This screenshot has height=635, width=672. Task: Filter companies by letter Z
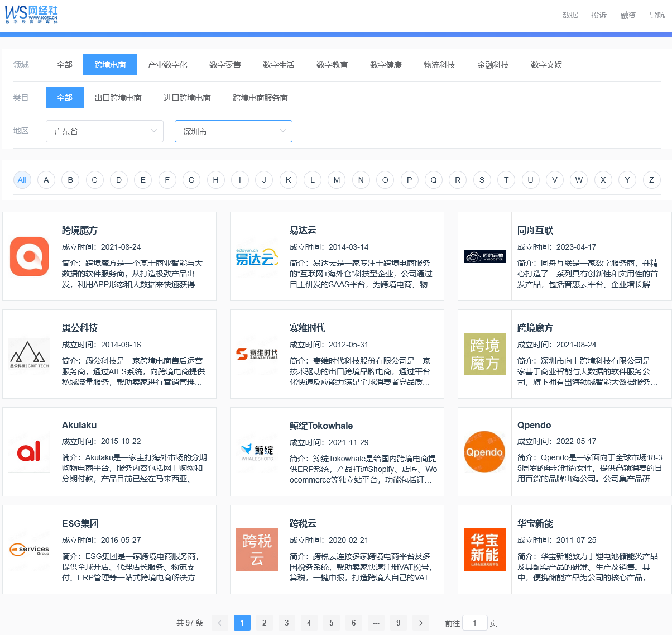651,180
